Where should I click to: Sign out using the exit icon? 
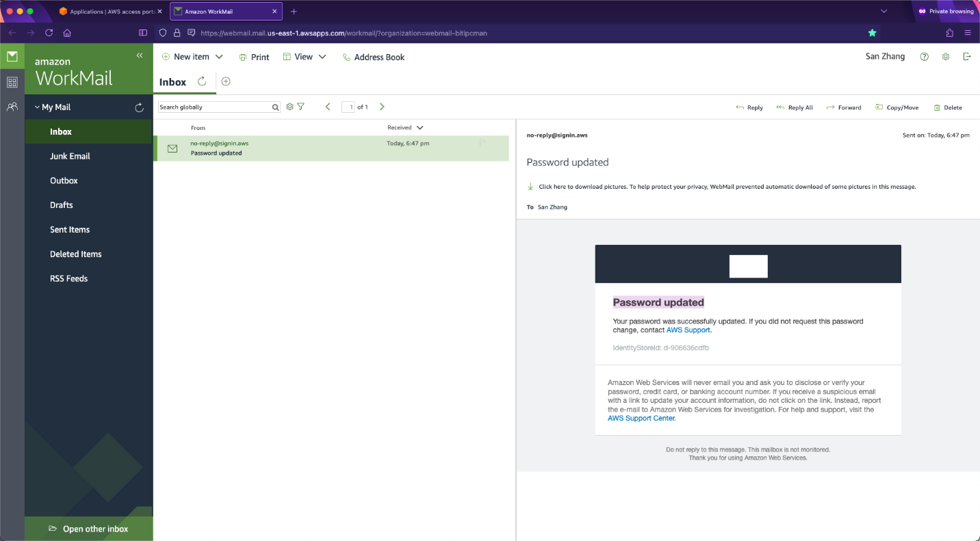pyautogui.click(x=967, y=57)
